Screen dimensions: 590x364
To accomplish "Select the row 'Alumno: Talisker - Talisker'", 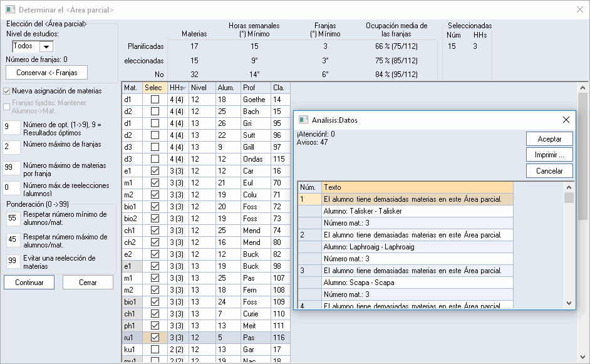I will point(417,211).
